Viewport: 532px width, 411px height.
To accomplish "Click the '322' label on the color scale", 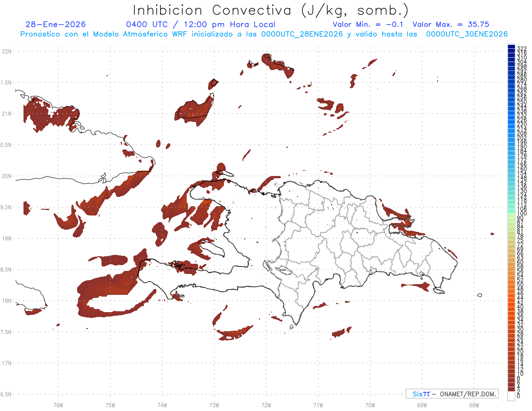I will tap(521, 48).
